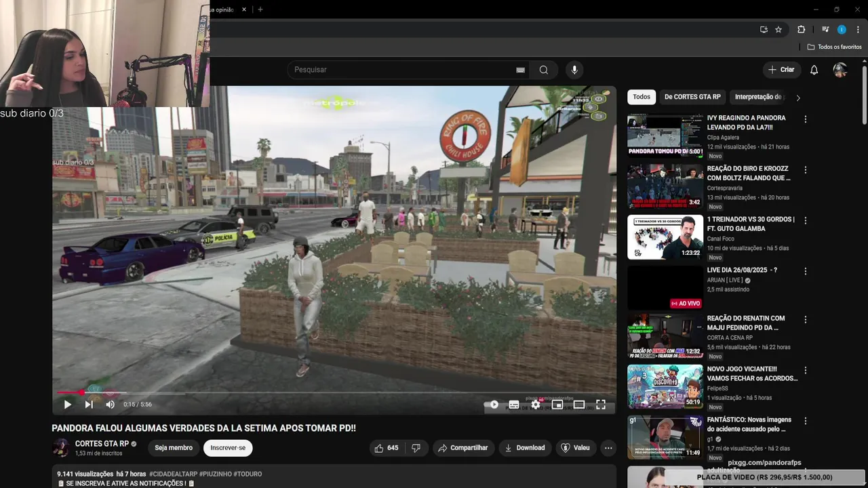Open more video actions menu
Screen dimensions: 868x488
pyautogui.click(x=608, y=448)
